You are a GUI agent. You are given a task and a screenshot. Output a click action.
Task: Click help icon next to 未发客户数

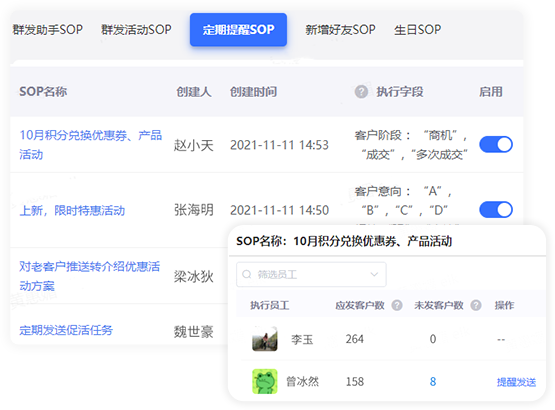click(476, 305)
